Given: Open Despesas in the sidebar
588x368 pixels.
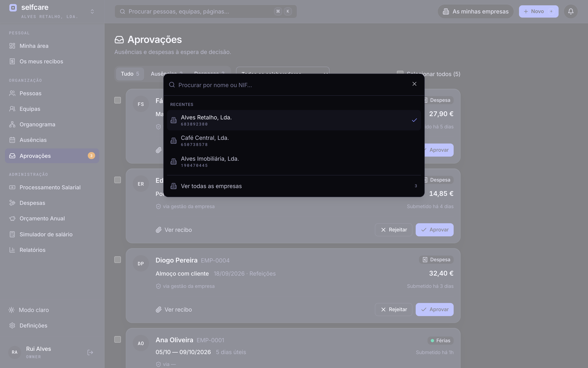Looking at the screenshot, I should click(52, 203).
